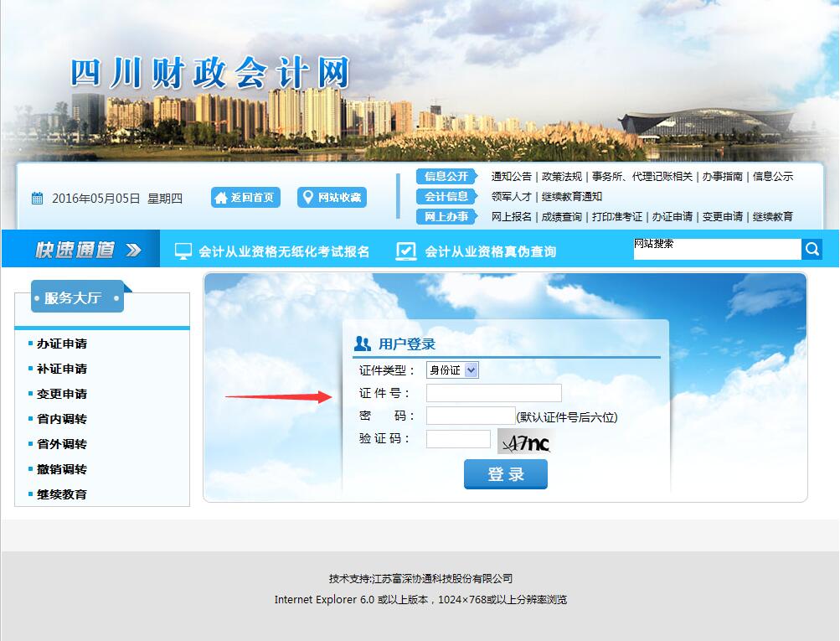Focus the 验证码 input field
The width and height of the screenshot is (840, 641).
(458, 439)
